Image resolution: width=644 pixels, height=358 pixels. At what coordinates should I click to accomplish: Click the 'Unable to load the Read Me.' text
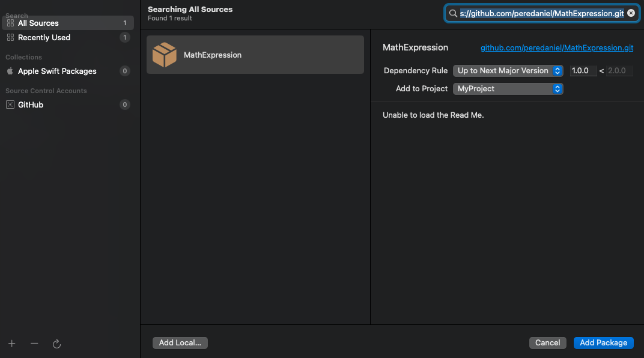[433, 115]
